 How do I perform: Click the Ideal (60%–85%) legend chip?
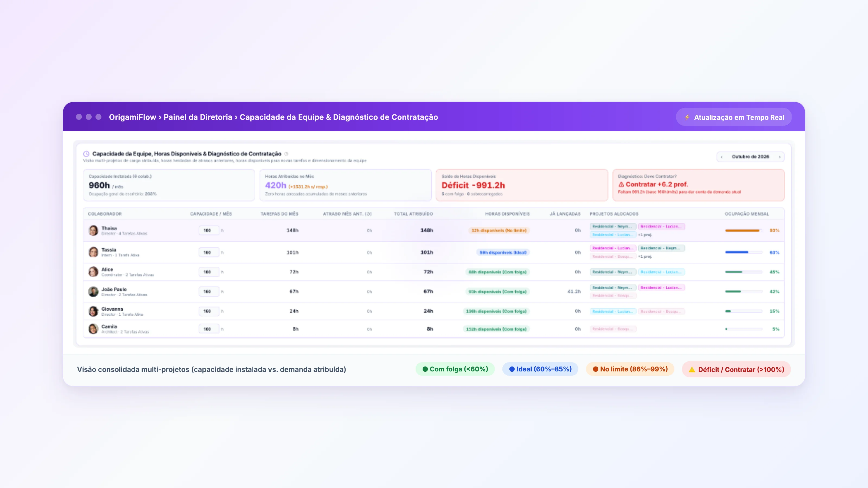(540, 369)
